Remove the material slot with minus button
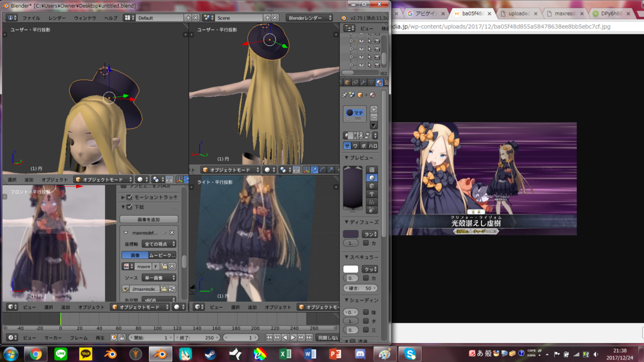Image resolution: width=644 pixels, height=362 pixels. (374, 118)
